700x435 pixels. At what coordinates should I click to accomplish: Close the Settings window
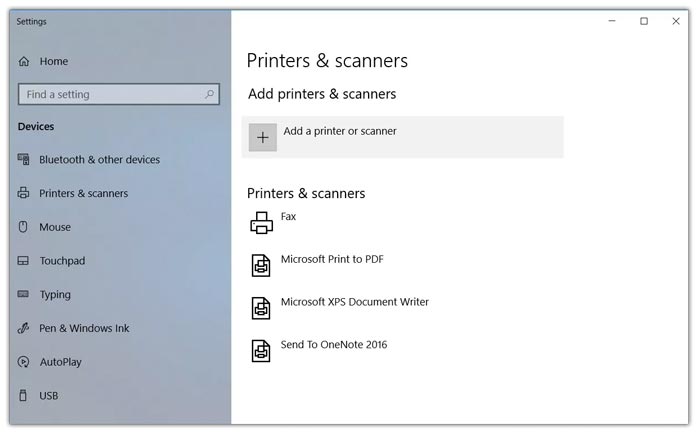click(x=676, y=21)
